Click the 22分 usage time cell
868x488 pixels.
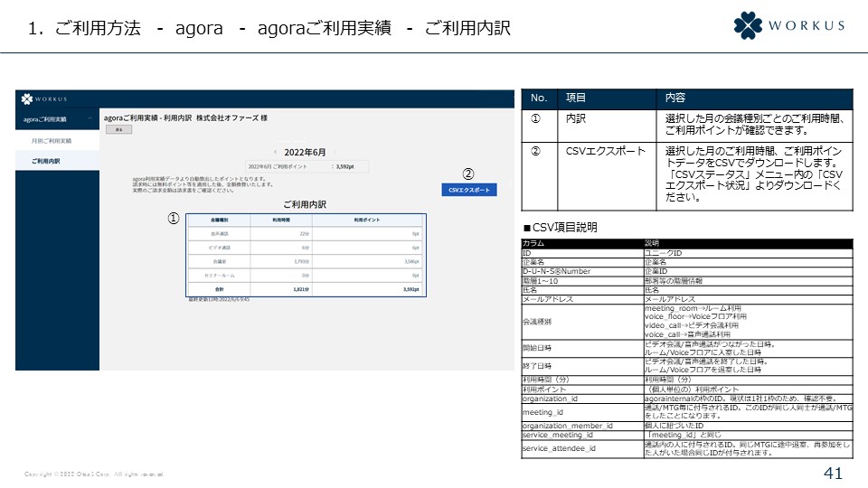pyautogui.click(x=305, y=234)
